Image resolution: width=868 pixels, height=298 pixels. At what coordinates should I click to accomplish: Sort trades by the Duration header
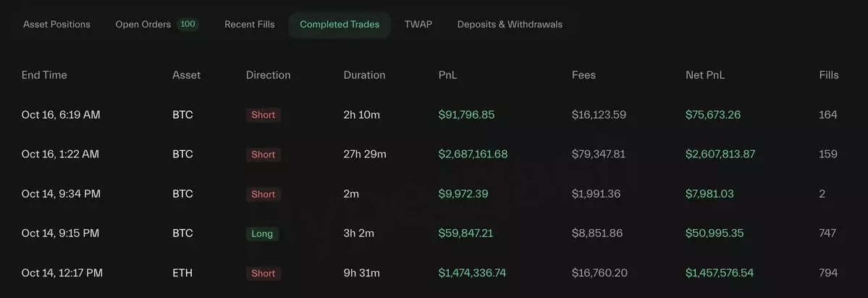pos(364,75)
